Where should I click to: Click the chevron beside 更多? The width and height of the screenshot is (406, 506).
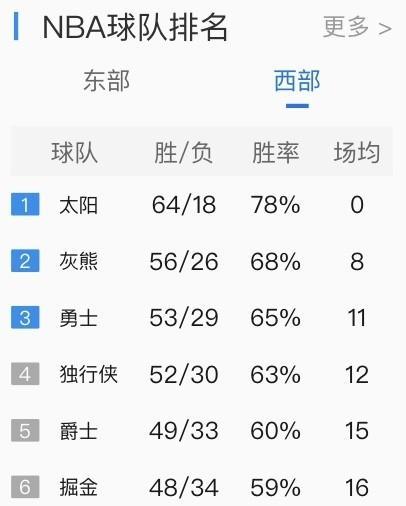pyautogui.click(x=385, y=29)
